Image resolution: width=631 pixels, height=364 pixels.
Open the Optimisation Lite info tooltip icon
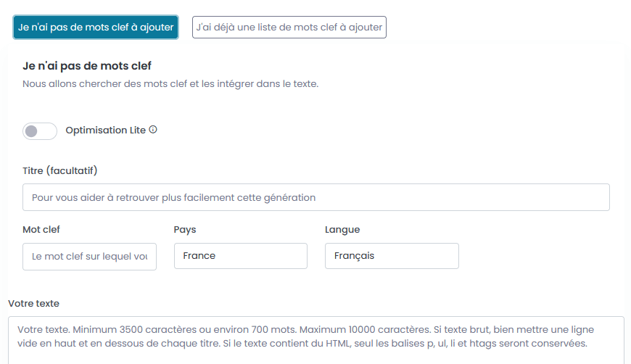pos(153,131)
